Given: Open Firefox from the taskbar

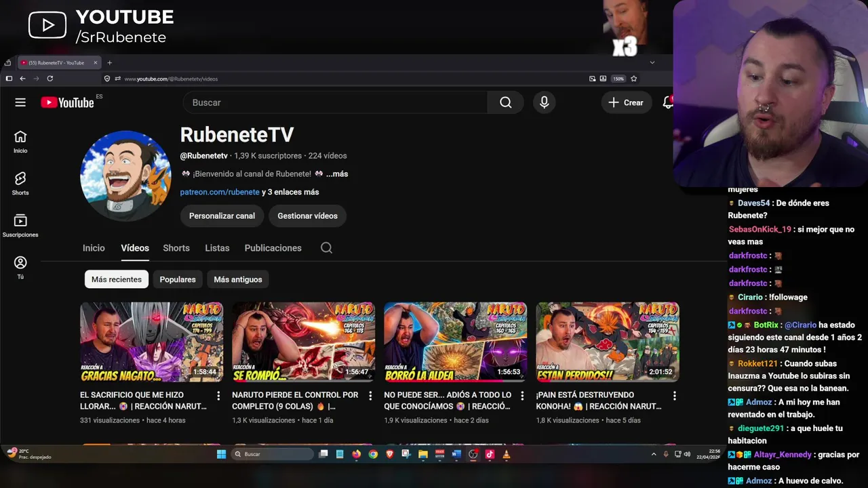Looking at the screenshot, I should click(x=356, y=454).
